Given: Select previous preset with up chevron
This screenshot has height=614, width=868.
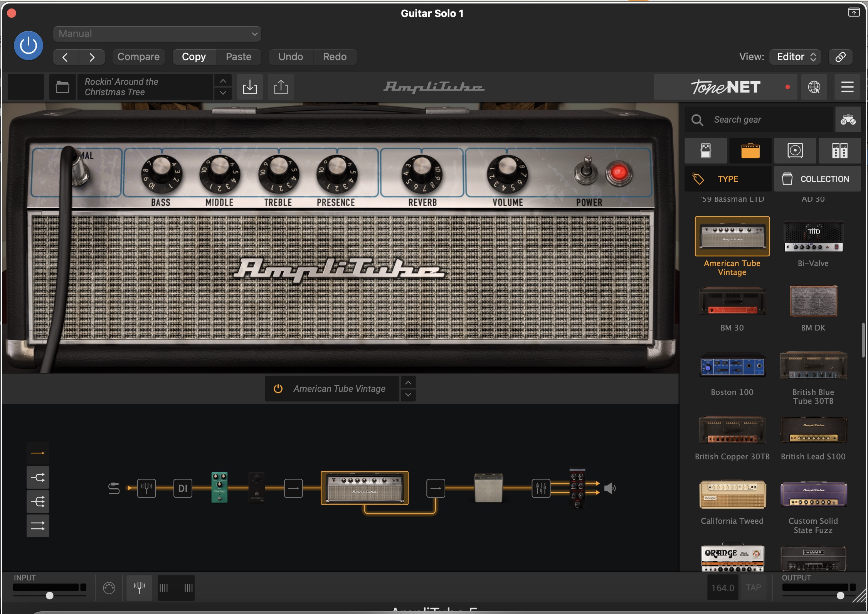Looking at the screenshot, I should [223, 81].
